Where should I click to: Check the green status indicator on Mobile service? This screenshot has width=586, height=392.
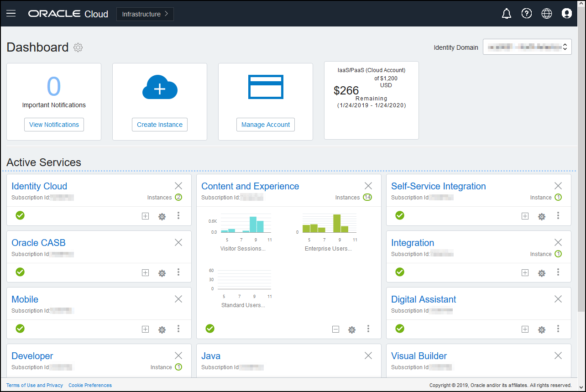[20, 329]
